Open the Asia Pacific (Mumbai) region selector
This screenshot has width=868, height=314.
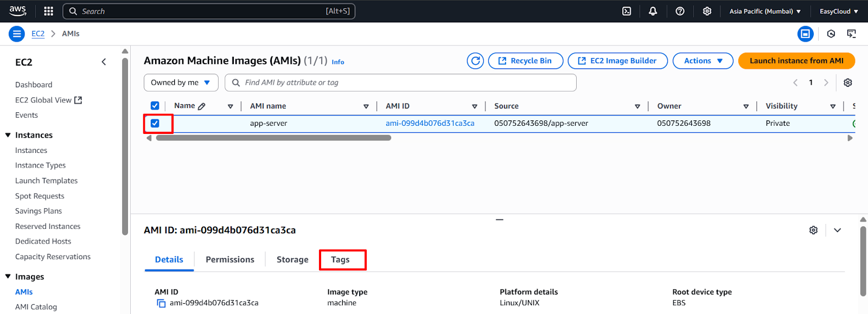(765, 11)
